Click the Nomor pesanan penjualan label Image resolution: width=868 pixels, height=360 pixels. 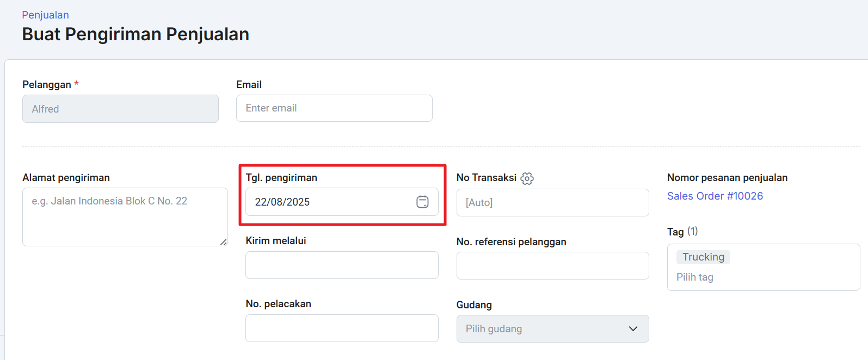727,178
